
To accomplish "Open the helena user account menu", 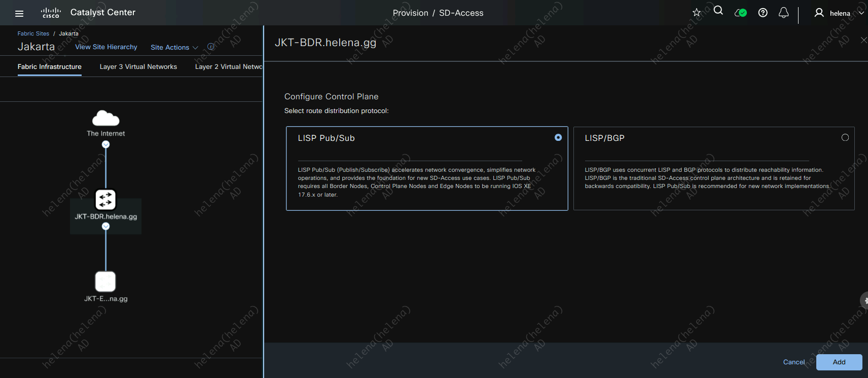I will pyautogui.click(x=839, y=13).
